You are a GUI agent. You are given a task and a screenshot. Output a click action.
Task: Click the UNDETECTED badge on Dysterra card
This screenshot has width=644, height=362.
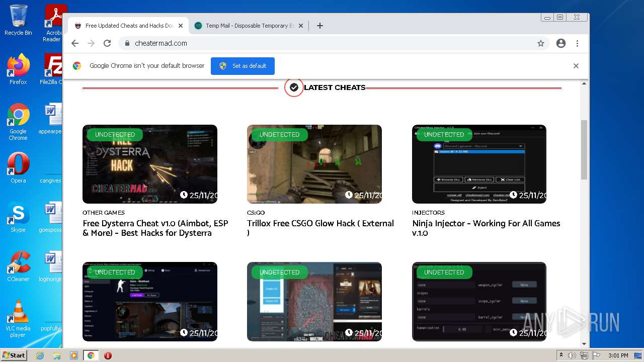pos(115,135)
